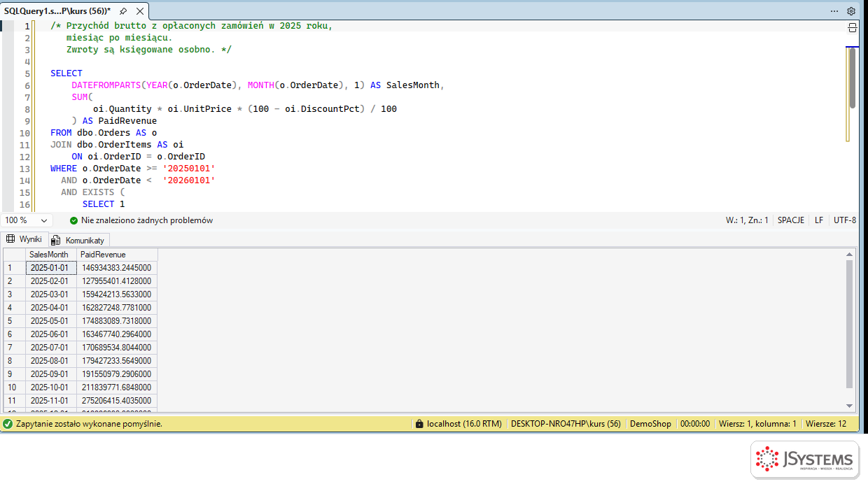Click the Komunikaty tab icon
The height and width of the screenshot is (484, 868).
(x=57, y=240)
